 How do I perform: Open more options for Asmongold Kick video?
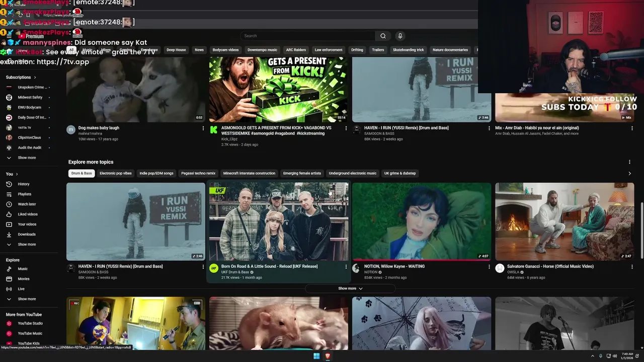pyautogui.click(x=346, y=128)
